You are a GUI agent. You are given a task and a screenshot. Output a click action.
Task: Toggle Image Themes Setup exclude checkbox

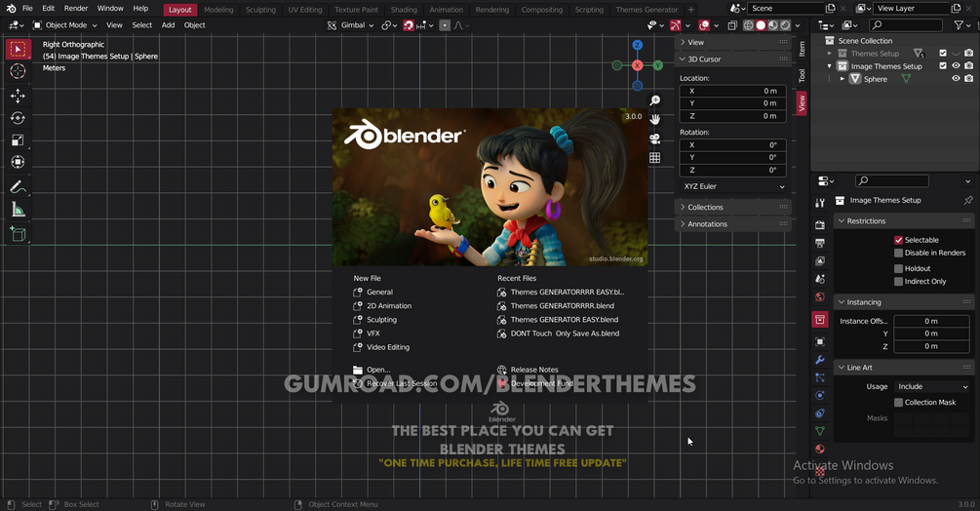pyautogui.click(x=943, y=65)
